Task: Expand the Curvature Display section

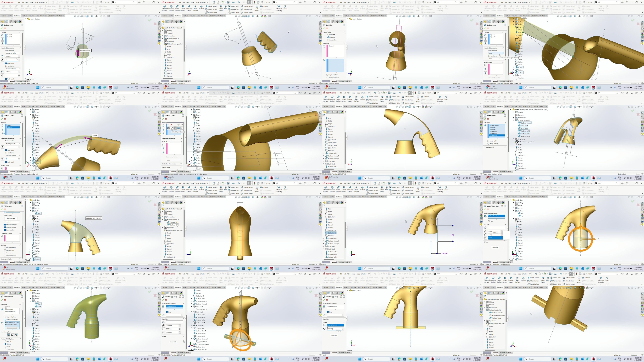Action: pyautogui.click(x=20, y=259)
